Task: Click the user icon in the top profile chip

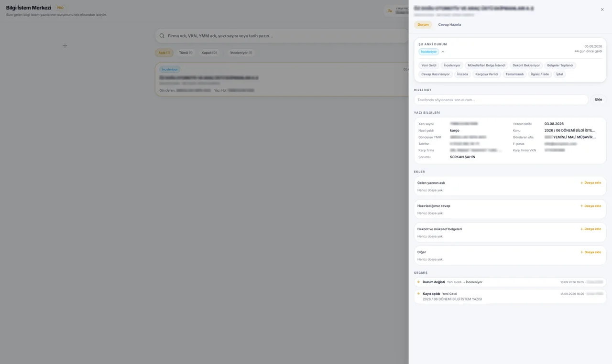Action: pyautogui.click(x=390, y=11)
